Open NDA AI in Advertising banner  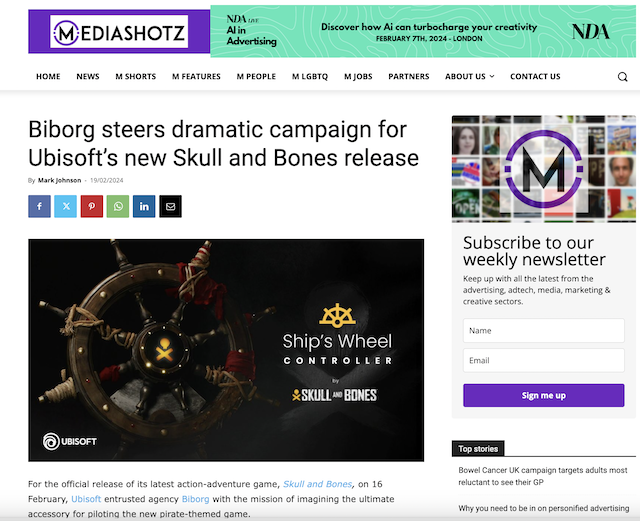(x=423, y=31)
